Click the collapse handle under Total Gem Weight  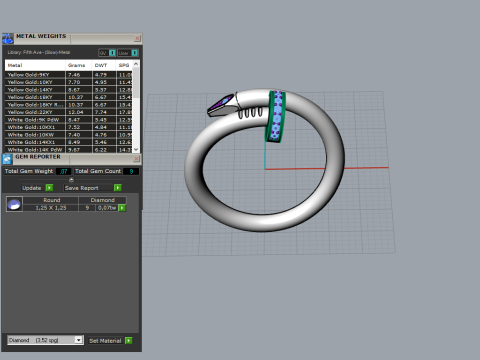pos(71,180)
